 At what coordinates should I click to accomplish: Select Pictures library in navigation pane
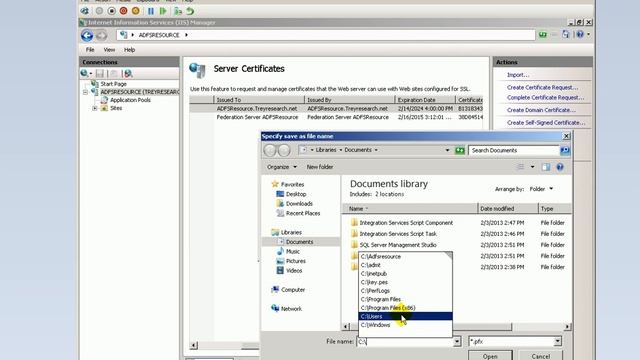pos(296,261)
